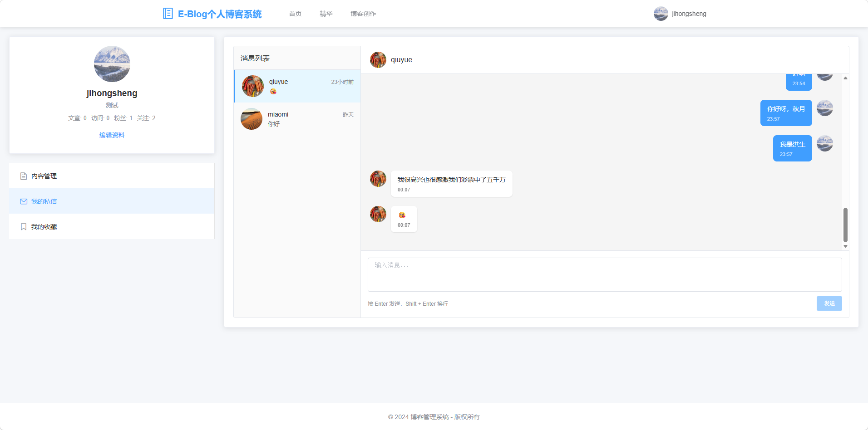Click qiuyue's avatar next to lottery message
This screenshot has height=430, width=868.
point(378,179)
